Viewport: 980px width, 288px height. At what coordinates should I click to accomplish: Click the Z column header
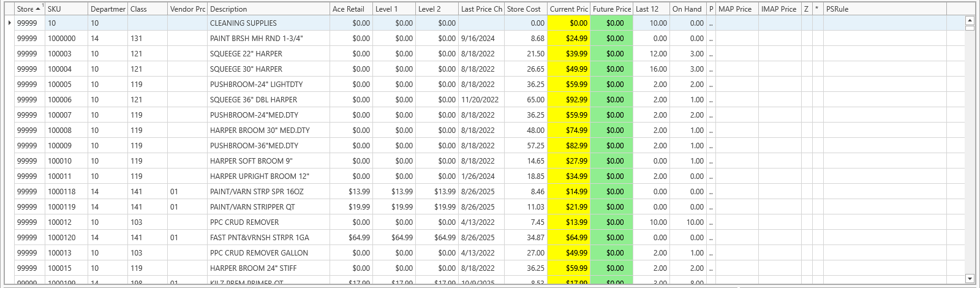[x=807, y=9]
